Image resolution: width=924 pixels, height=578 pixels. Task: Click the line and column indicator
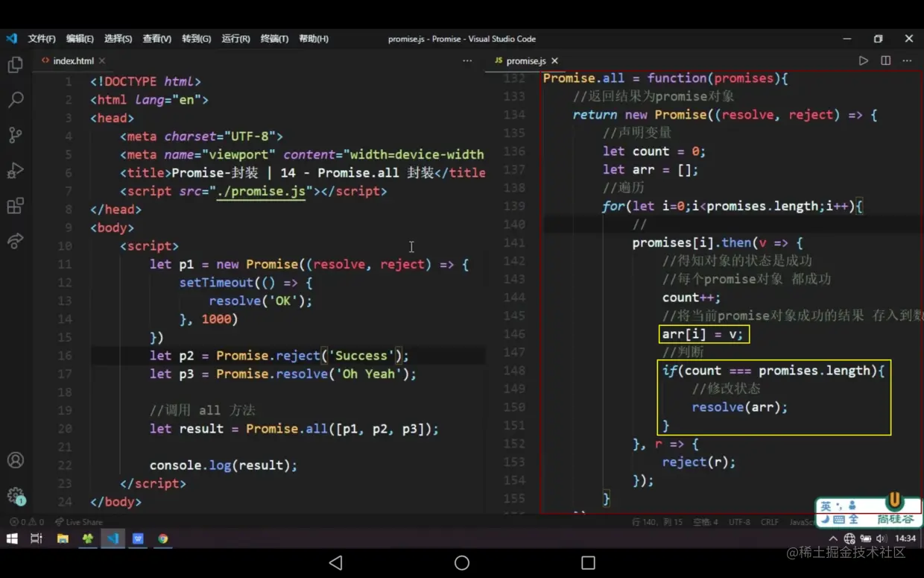tap(657, 522)
